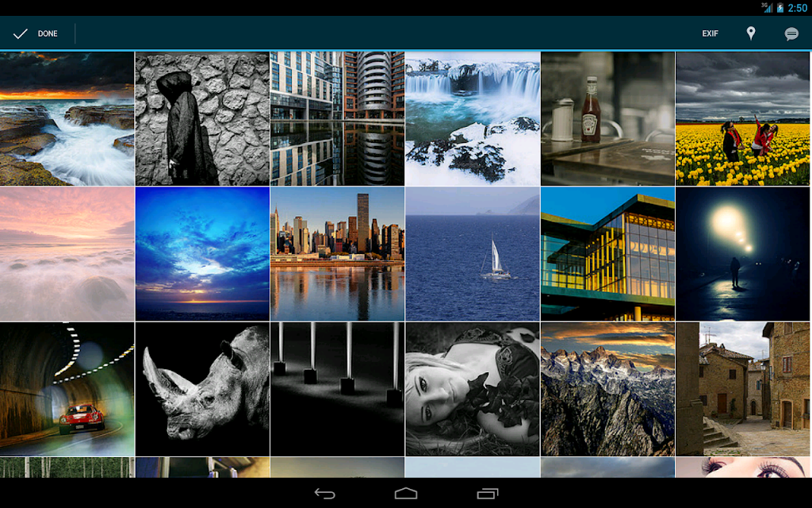812x508 pixels.
Task: Tap the checkmark Done icon
Action: click(20, 33)
